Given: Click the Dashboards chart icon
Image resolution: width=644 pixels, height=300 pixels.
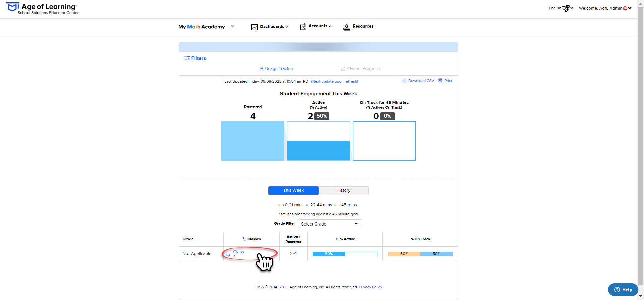Looking at the screenshot, I should coord(254,27).
